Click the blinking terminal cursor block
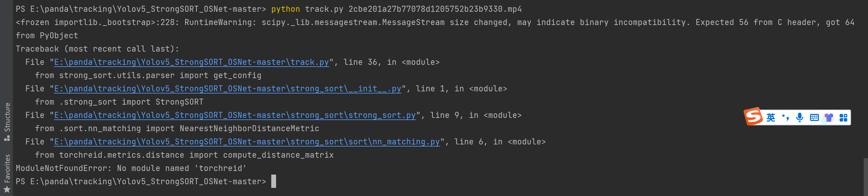Screen dimensions: 868x196 (274, 181)
